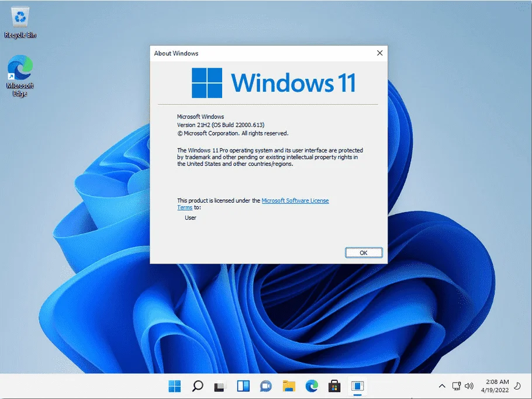This screenshot has height=399, width=532.
Task: Click OK in About Windows
Action: (364, 253)
